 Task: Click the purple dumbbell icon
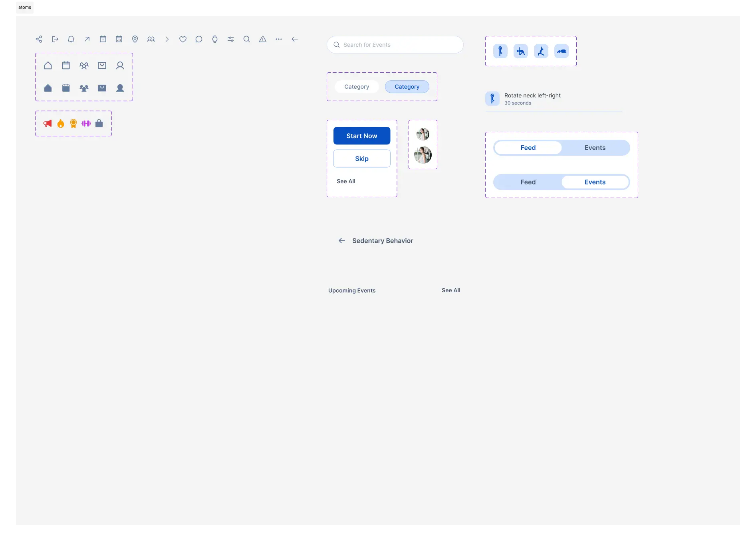pyautogui.click(x=86, y=123)
